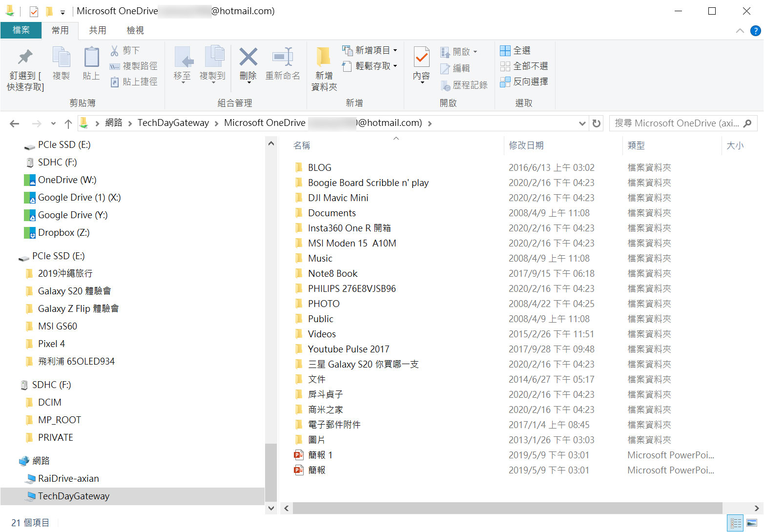This screenshot has height=532, width=764.
Task: Customize Quick Access Toolbar dropdown arrow
Action: 62,12
